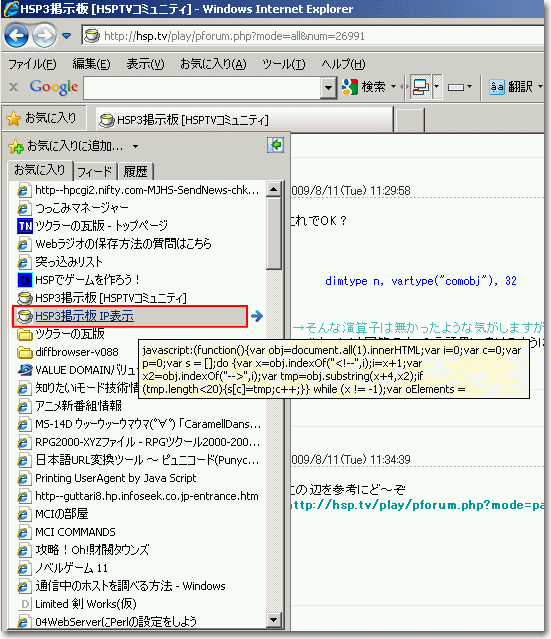
Task: Expand the 検索 button dropdown arrow
Action: click(393, 87)
